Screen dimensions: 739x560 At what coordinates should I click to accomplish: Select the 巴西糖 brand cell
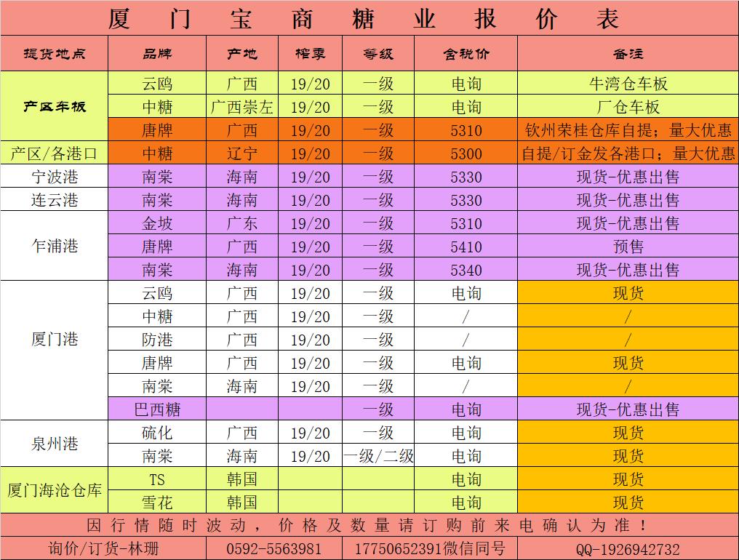[157, 409]
